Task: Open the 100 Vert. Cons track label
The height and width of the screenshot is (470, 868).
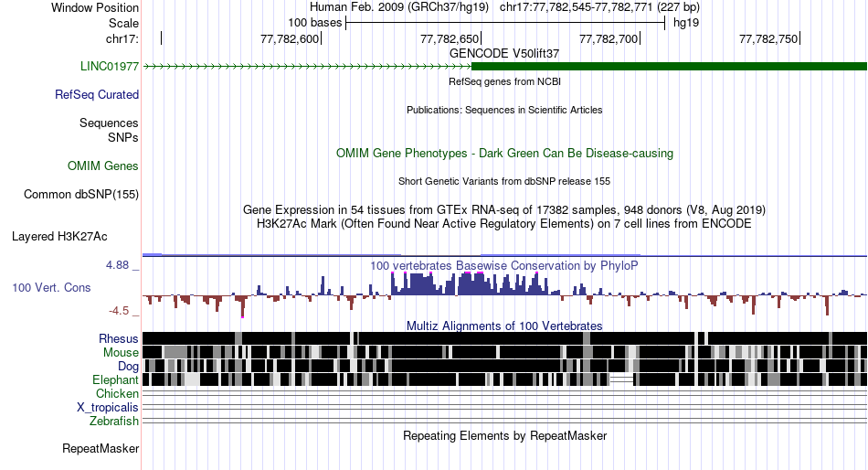Action: pyautogui.click(x=51, y=288)
